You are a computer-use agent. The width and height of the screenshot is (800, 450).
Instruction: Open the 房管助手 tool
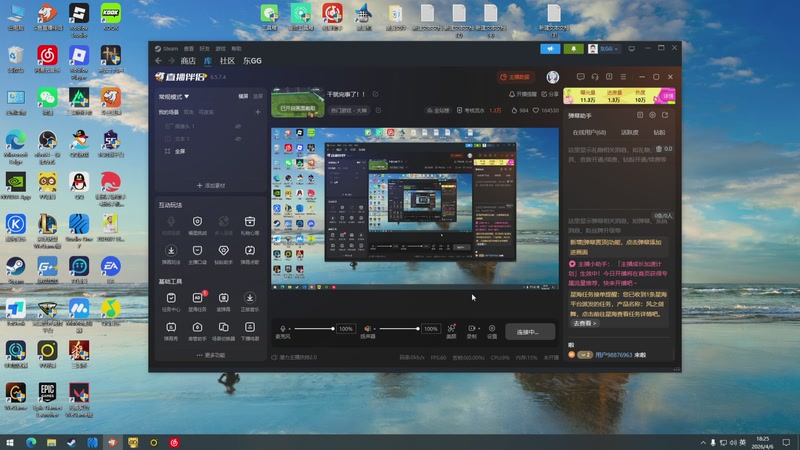[x=197, y=331]
